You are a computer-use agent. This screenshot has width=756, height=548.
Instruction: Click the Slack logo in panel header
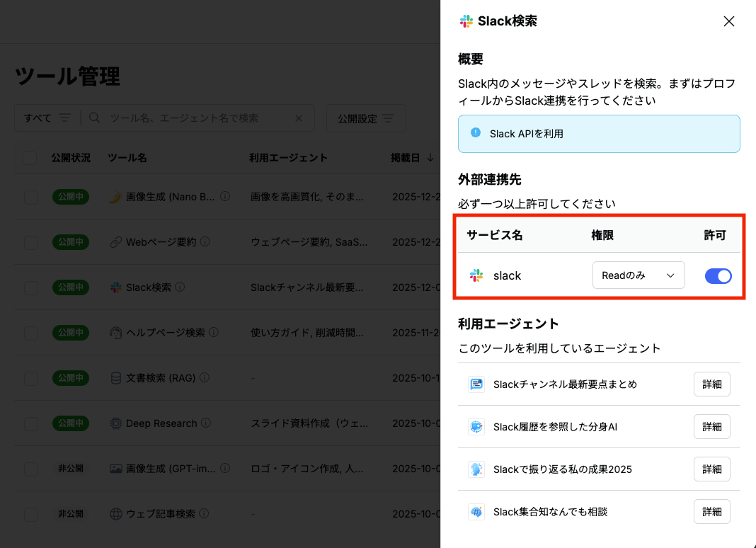(x=466, y=21)
